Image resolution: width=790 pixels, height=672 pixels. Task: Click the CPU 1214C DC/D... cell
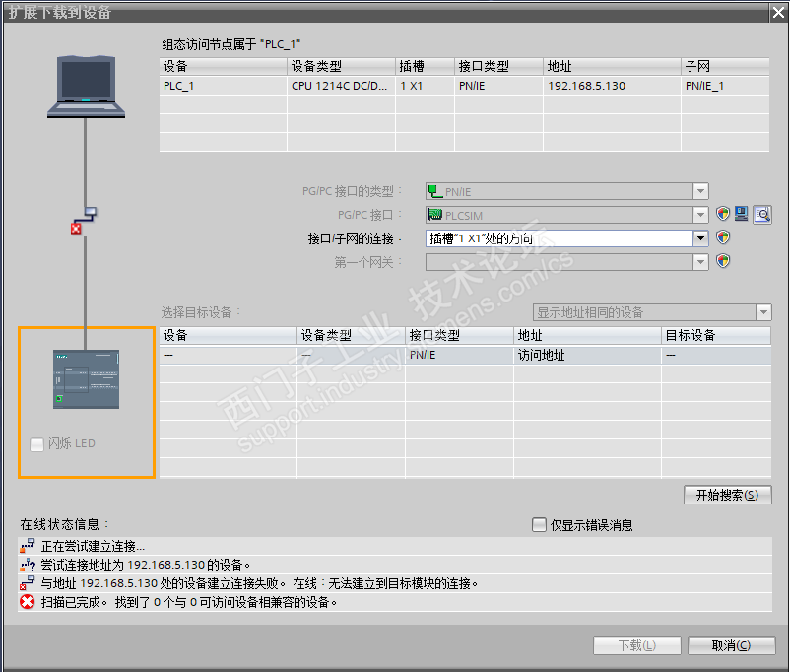tap(341, 86)
